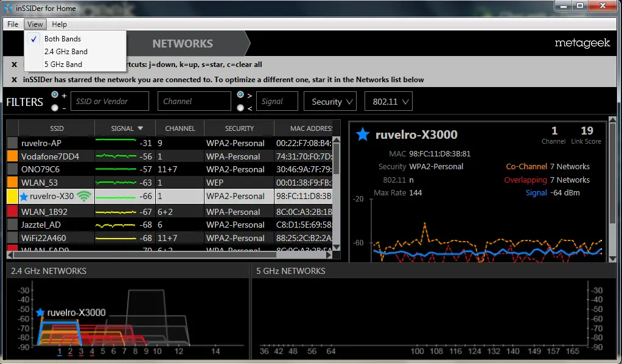Click the gray swatch next to WiFi22A460
Screen dimensions: 622x364
point(13,238)
